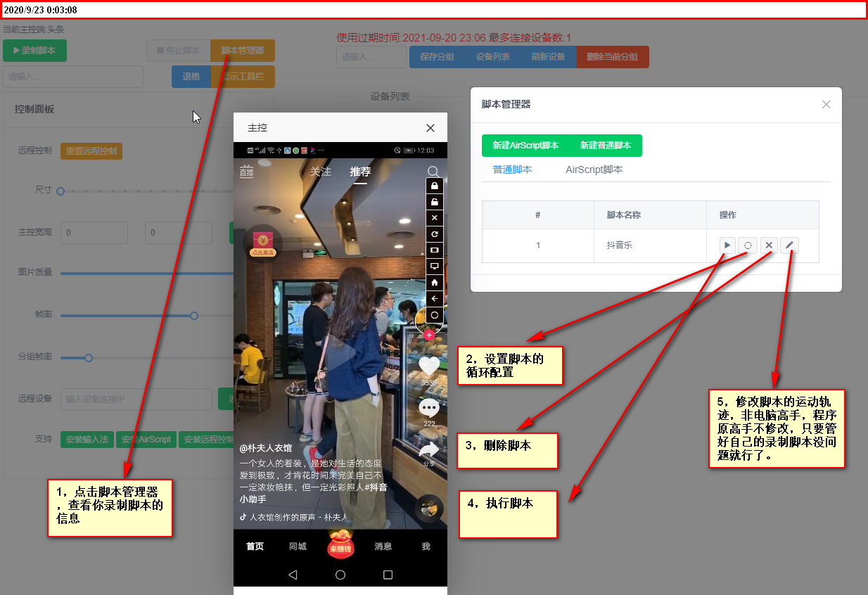The image size is (868, 595).
Task: Click 重置远程控制 button
Action: tap(91, 151)
